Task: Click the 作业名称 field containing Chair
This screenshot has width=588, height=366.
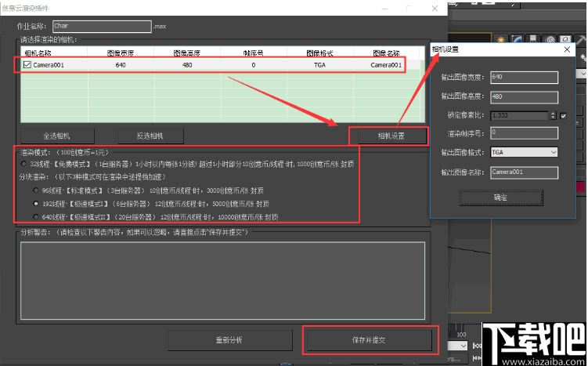Action: pos(102,26)
